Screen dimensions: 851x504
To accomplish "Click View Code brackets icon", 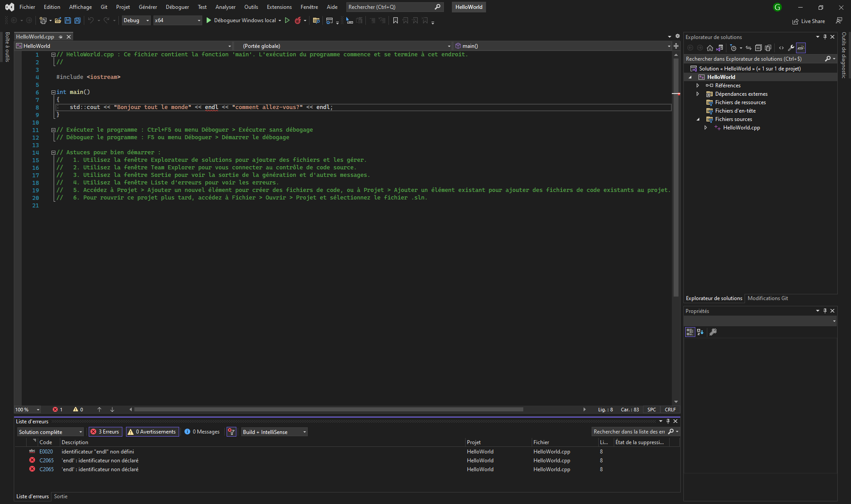I will coord(781,48).
